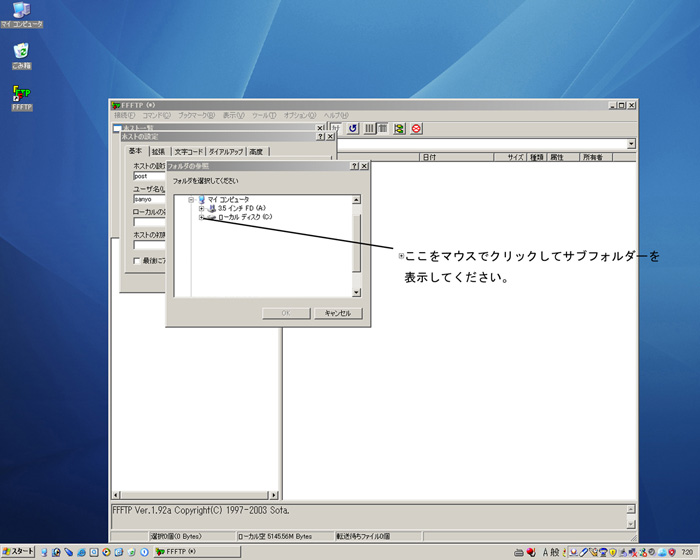Click status text '選択0個(0 Bytes)'
This screenshot has height=560, width=700.
click(176, 536)
